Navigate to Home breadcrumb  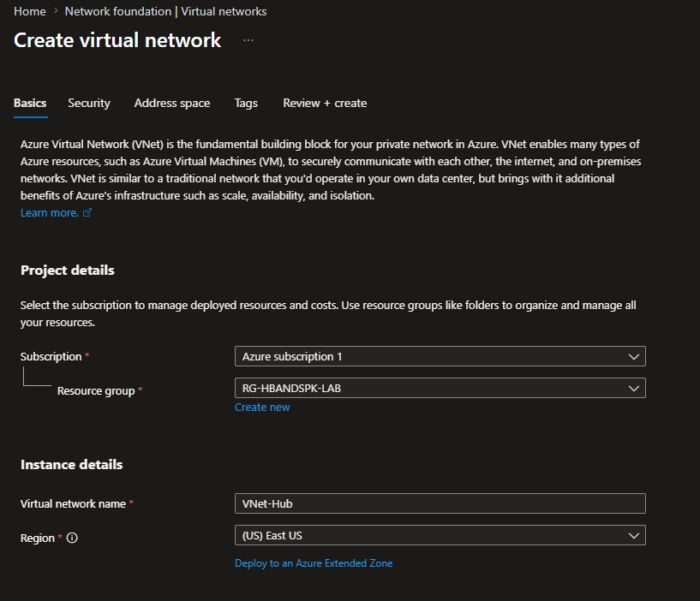point(29,11)
